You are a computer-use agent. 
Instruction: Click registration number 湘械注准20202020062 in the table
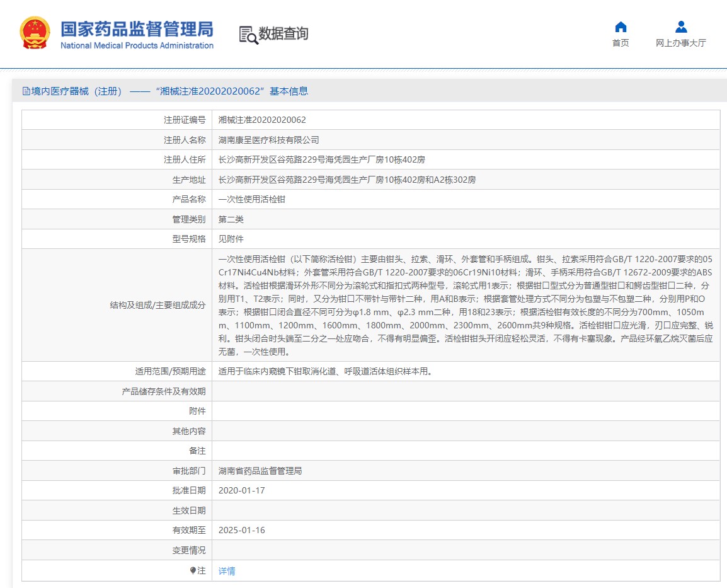pyautogui.click(x=262, y=120)
